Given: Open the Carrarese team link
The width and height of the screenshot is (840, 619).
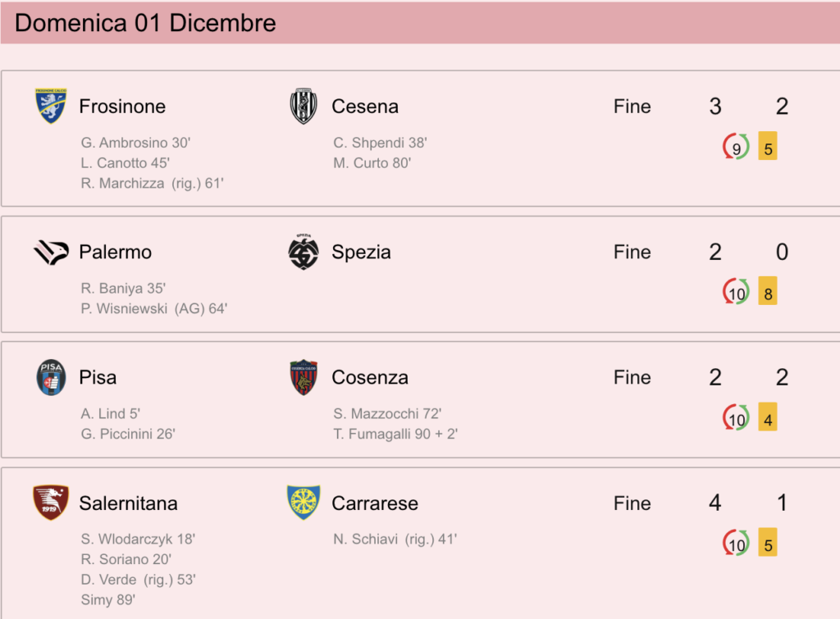Looking at the screenshot, I should 374,503.
